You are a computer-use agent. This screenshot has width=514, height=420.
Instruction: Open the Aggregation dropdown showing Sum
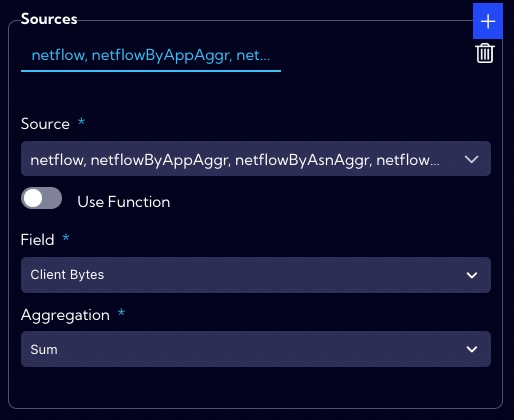[256, 349]
